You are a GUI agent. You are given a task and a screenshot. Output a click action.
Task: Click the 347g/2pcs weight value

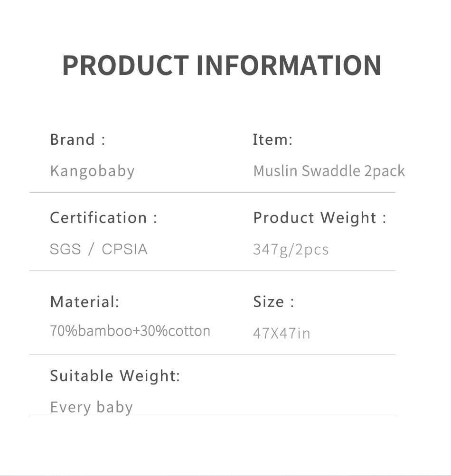(291, 250)
